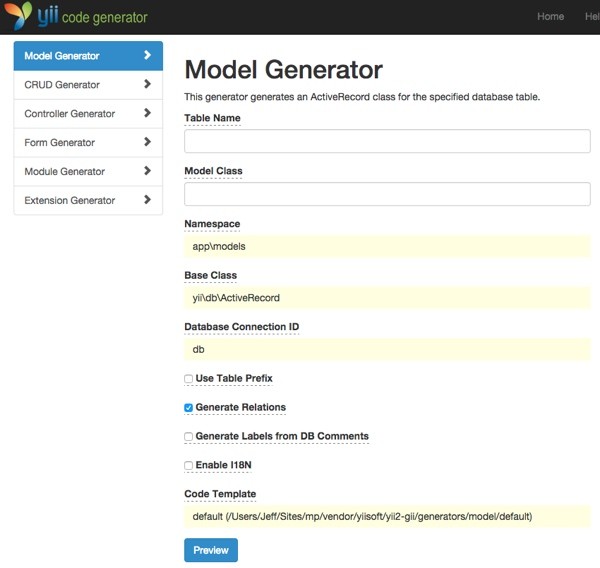Viewport: 600px width, 568px height.
Task: Go to Home in top navigation
Action: [551, 16]
